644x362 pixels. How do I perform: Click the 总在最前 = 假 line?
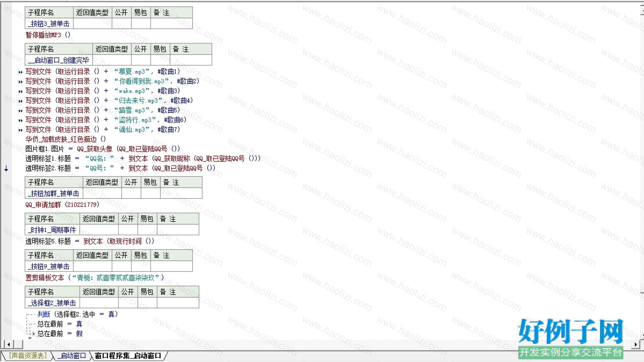pos(60,334)
